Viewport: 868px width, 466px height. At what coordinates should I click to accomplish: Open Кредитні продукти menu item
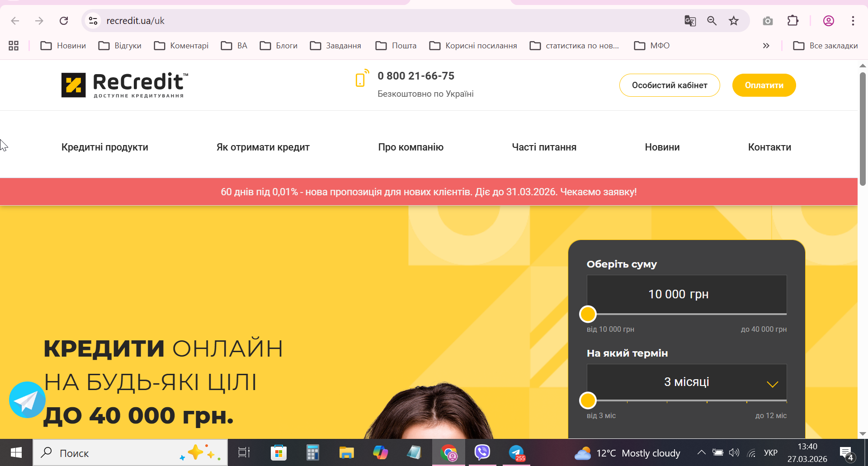point(105,147)
